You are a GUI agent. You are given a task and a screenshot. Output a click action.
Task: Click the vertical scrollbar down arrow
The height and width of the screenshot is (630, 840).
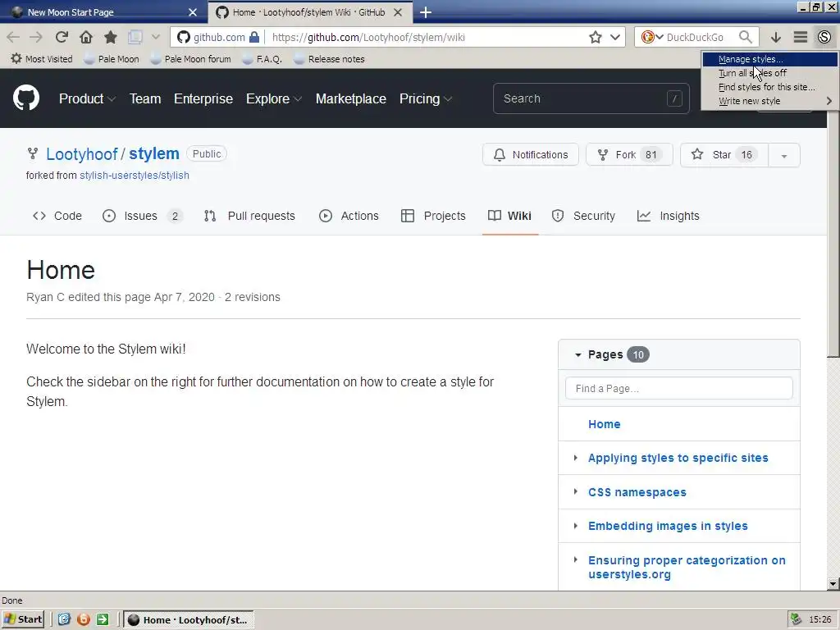tap(833, 584)
